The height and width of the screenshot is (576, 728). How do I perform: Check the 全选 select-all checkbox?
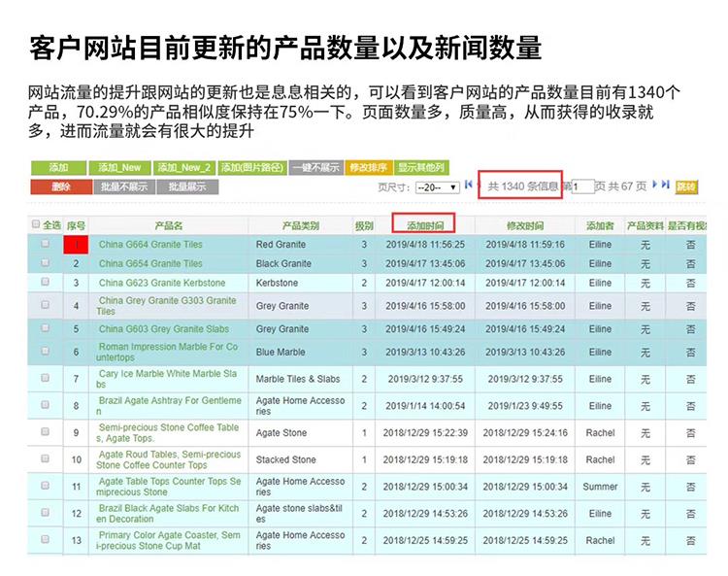37,224
